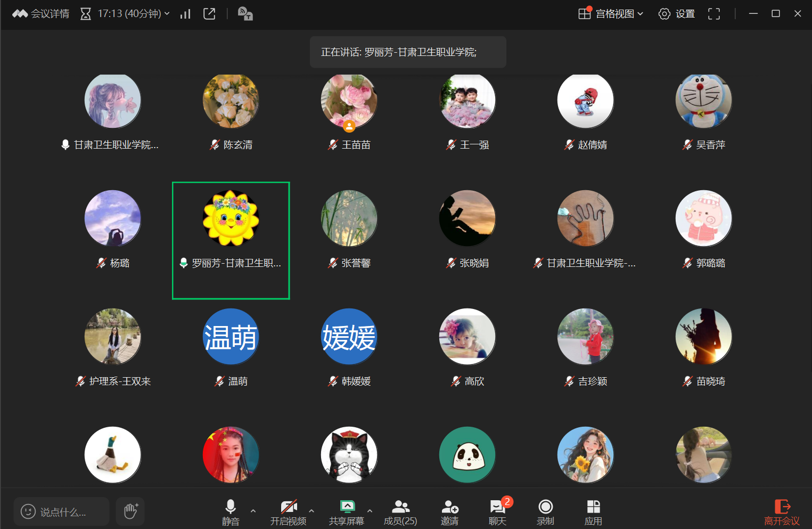The image size is (812, 529).
Task: Expand audio options arrow next to 静音
Action: pos(253,510)
